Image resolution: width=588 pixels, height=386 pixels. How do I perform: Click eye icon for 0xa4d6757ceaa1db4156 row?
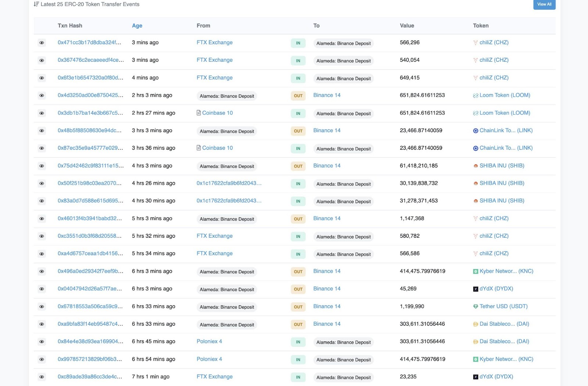[42, 254]
